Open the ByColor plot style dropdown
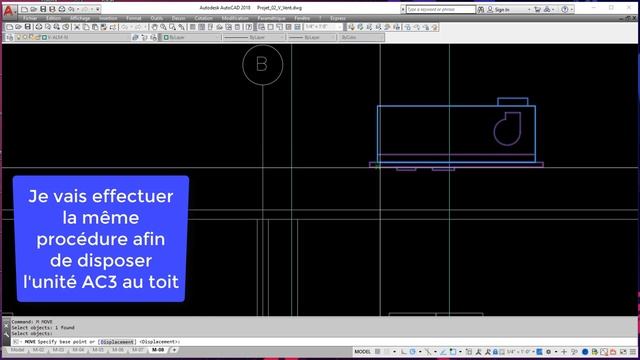The width and height of the screenshot is (640, 360). [361, 38]
